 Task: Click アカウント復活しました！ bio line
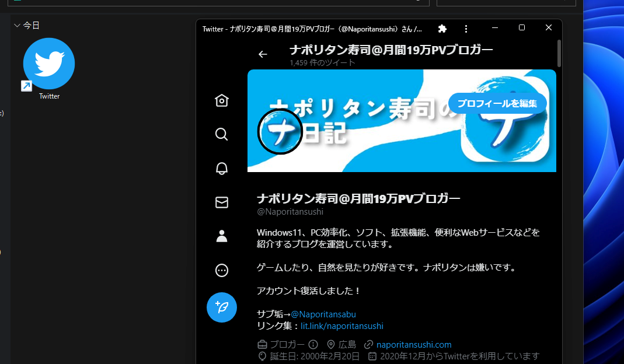click(309, 291)
